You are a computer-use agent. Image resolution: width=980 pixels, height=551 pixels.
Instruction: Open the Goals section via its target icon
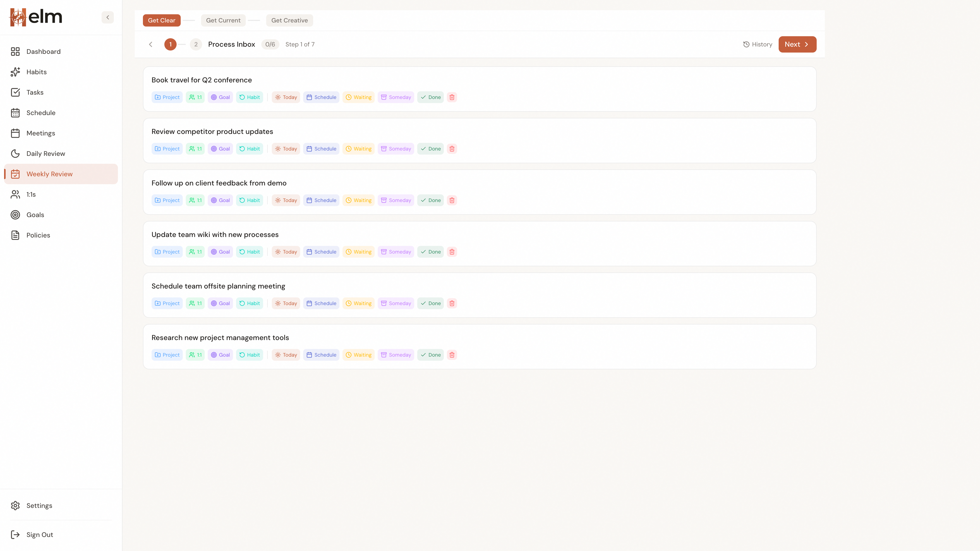click(15, 215)
